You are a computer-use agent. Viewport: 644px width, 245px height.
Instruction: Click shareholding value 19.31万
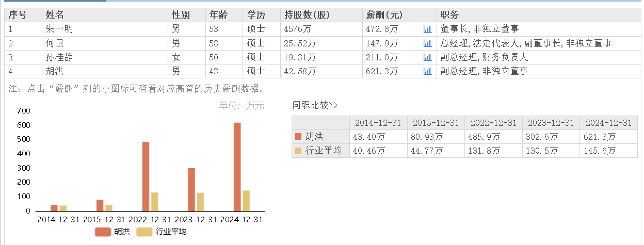click(300, 57)
